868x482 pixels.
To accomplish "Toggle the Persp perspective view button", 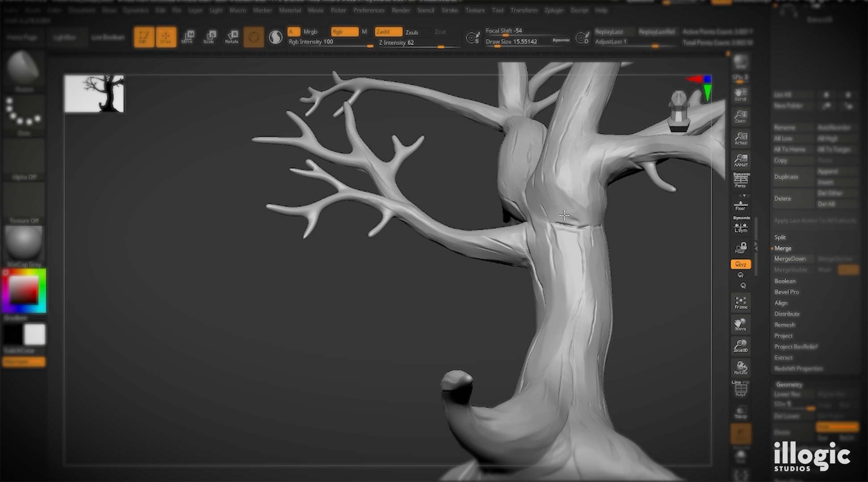I will (740, 180).
